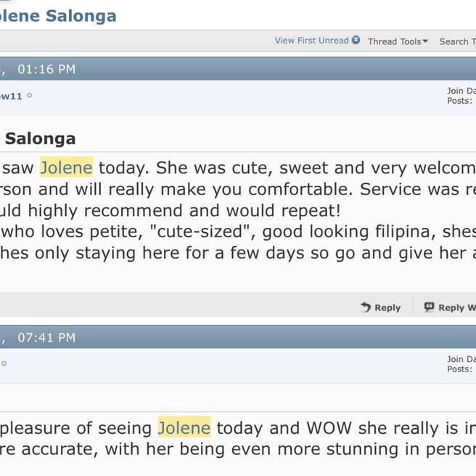The height and width of the screenshot is (476, 476).
Task: Open the Thread Tools dropdown menu
Action: click(394, 41)
